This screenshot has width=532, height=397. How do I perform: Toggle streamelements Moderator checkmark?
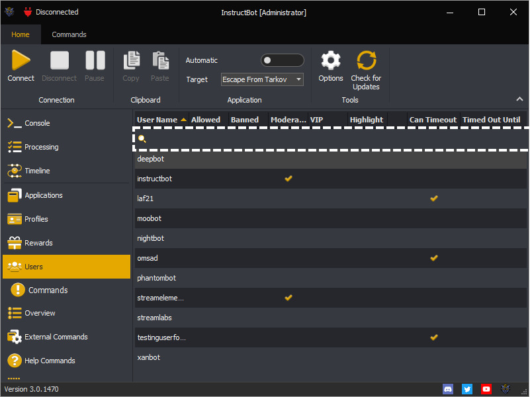[288, 298]
